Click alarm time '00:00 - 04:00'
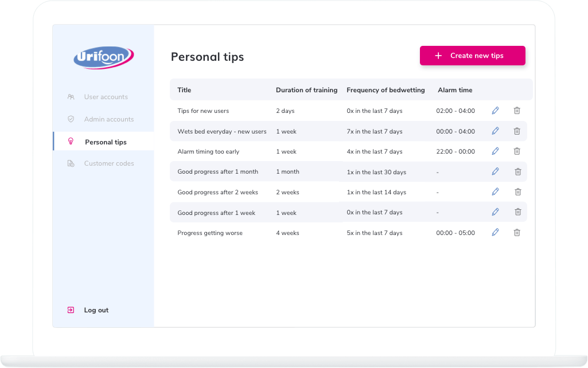The width and height of the screenshot is (588, 368). (455, 131)
